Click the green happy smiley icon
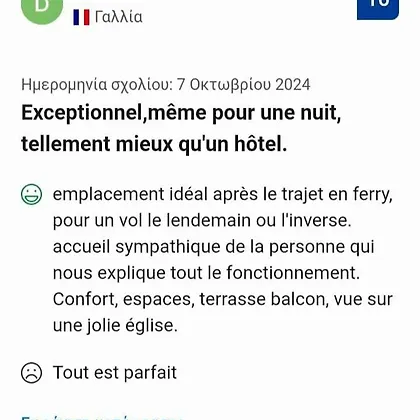 pos(32,194)
